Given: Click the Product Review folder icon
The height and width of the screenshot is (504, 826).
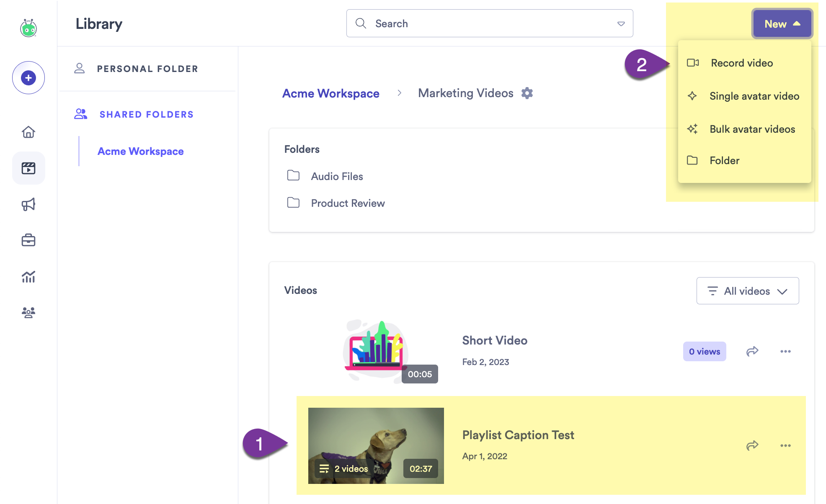Looking at the screenshot, I should 293,203.
